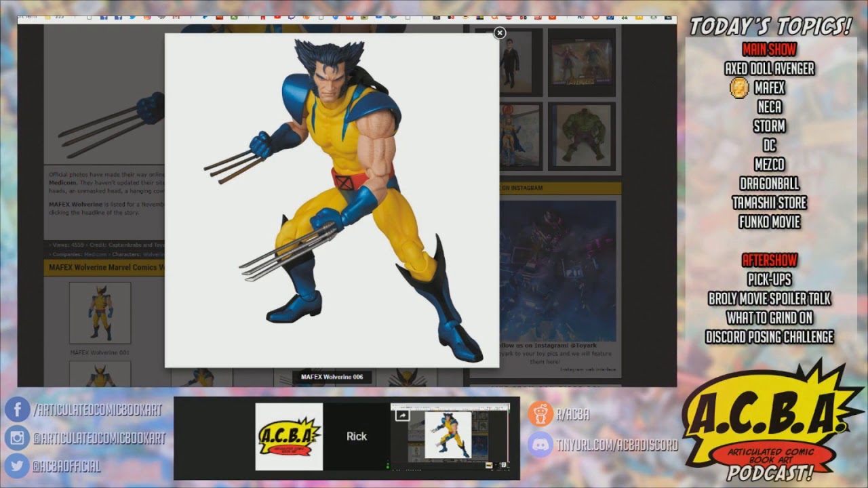This screenshot has width=868, height=488.
Task: Open the Twitter icon for @acbaofficial
Action: pyautogui.click(x=17, y=466)
